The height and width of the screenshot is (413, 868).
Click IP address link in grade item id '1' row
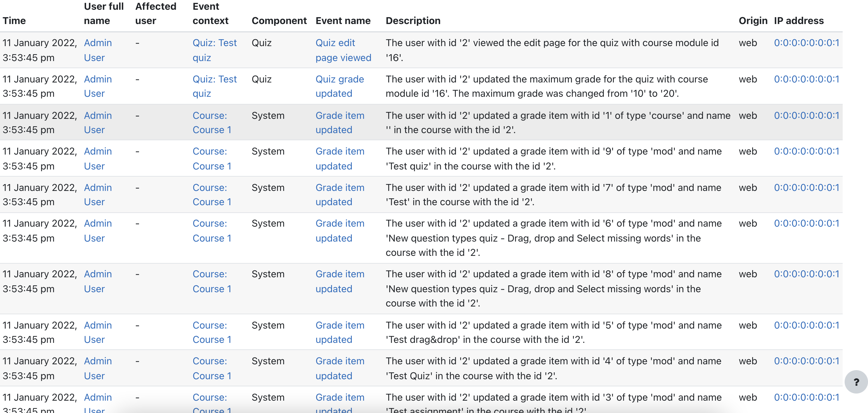pos(806,116)
